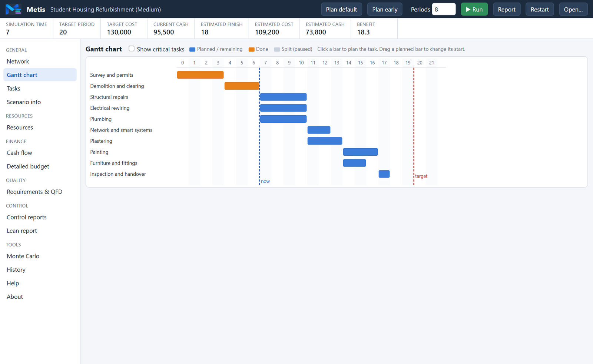Select the Inspection and handover bar
This screenshot has height=364, width=593.
tap(384, 174)
